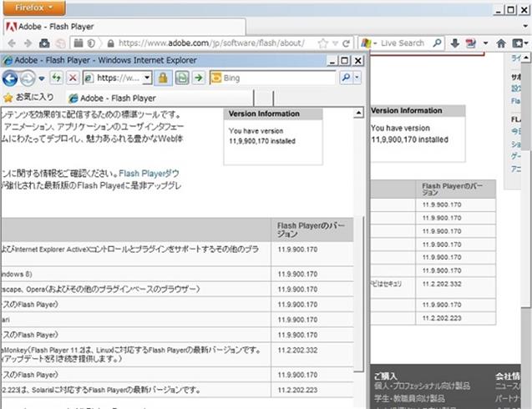Open Firefox's search engine selector icon
The image size is (532, 409).
click(369, 43)
